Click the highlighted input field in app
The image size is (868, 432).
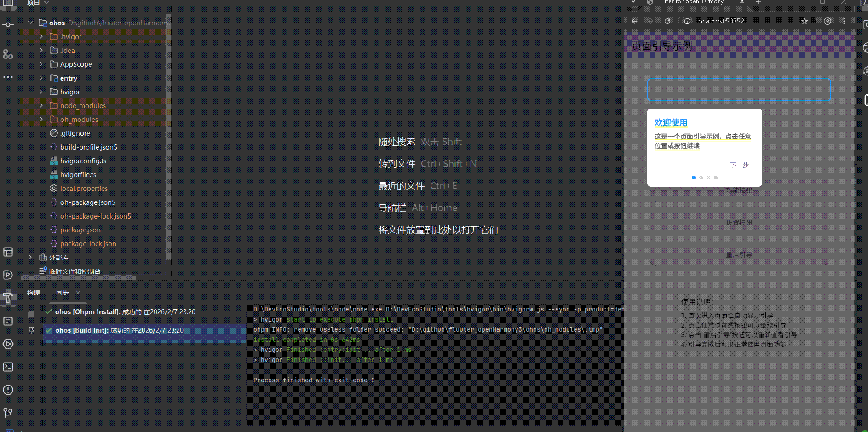(x=739, y=90)
